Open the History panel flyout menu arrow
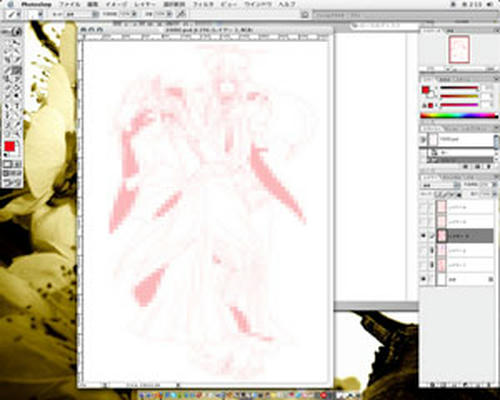Viewport: 500px width, 400px height. [496, 129]
